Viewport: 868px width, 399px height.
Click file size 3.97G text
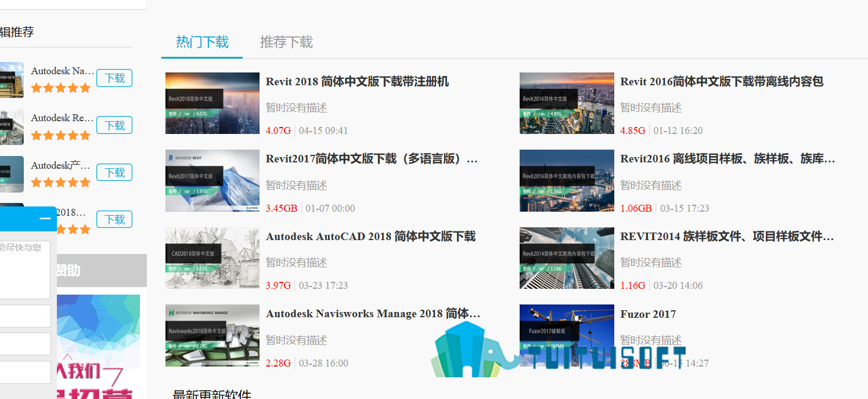pyautogui.click(x=278, y=285)
